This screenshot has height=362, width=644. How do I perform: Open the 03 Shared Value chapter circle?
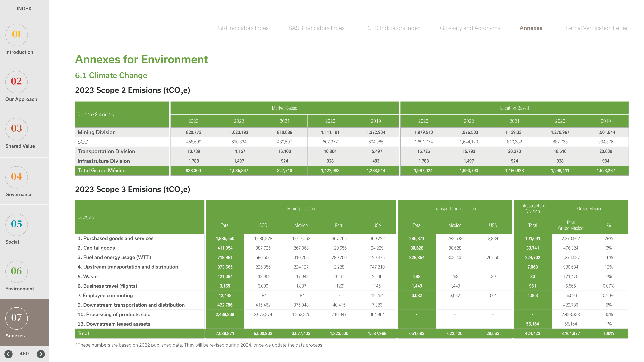(16, 129)
